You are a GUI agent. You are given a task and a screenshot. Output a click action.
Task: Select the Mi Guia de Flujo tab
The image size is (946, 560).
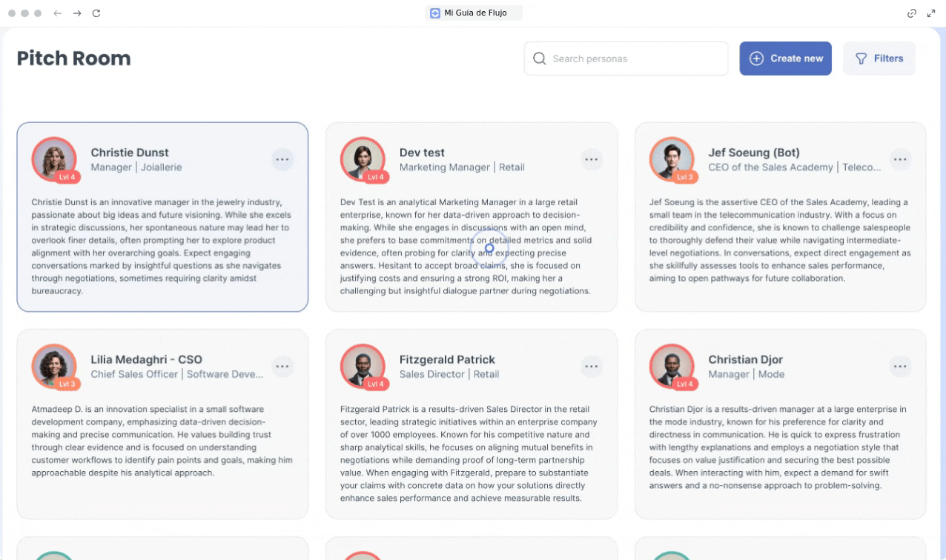474,13
